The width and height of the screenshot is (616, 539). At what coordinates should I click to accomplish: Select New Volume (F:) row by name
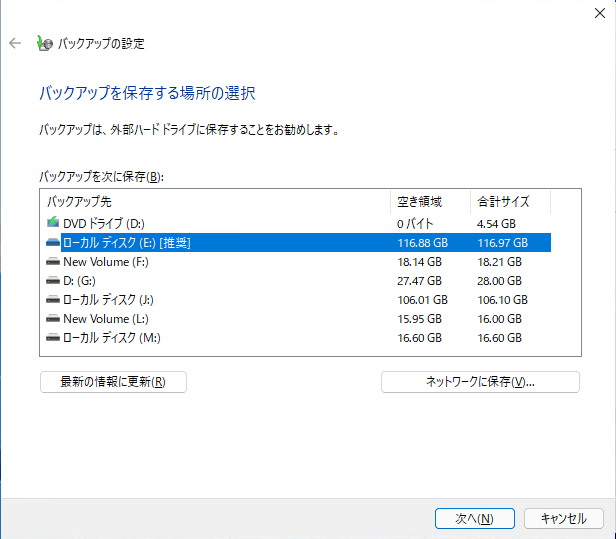[107, 261]
